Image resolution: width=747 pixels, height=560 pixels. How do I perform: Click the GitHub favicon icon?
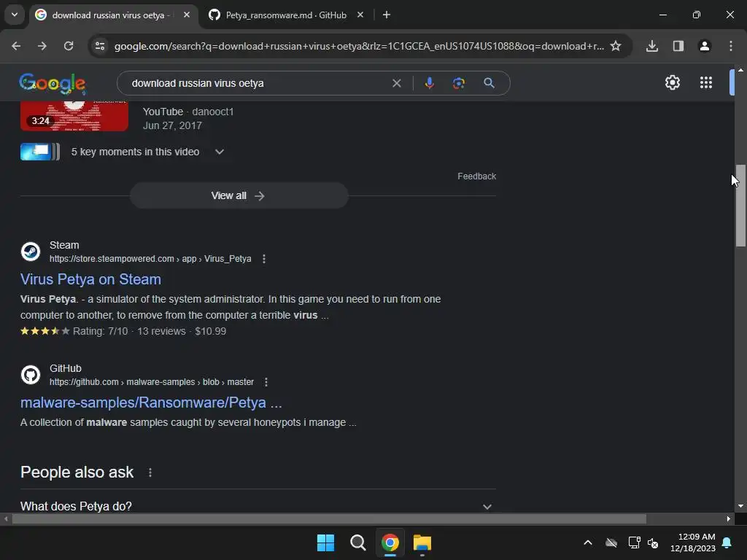point(31,375)
